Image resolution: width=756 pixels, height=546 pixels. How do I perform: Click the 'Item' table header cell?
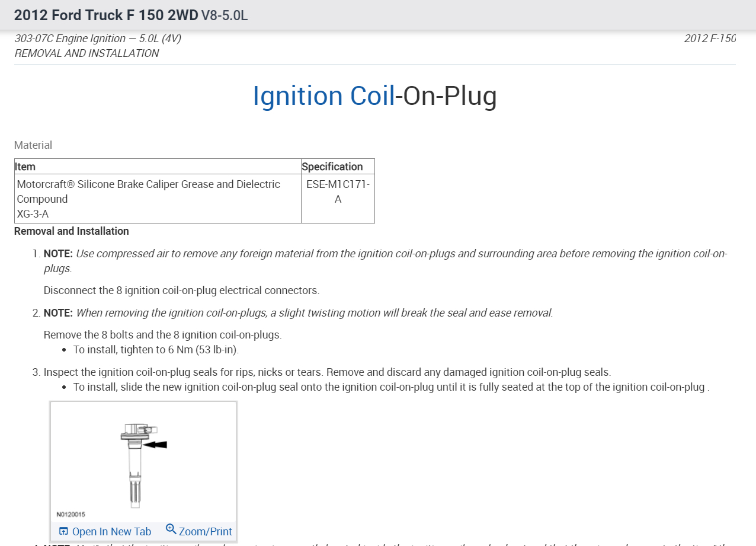158,167
